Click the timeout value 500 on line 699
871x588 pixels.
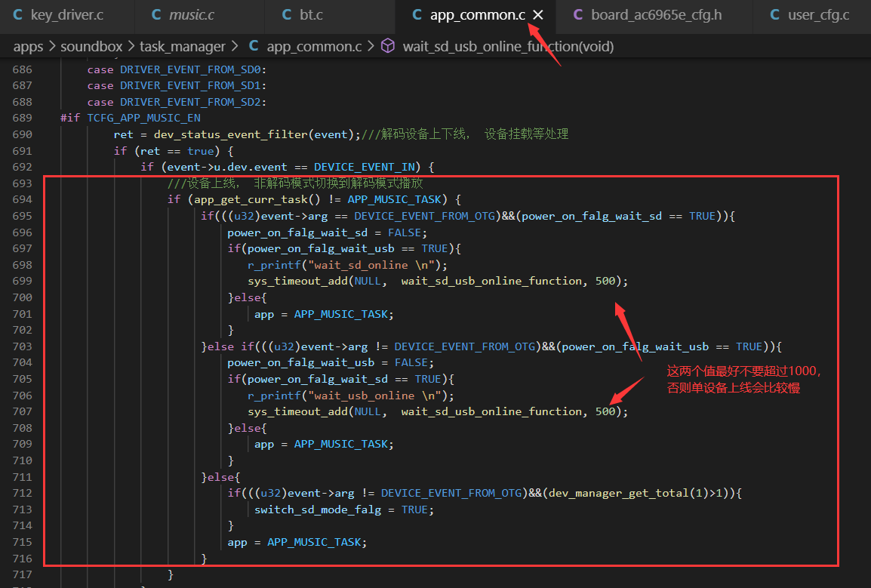coord(605,282)
